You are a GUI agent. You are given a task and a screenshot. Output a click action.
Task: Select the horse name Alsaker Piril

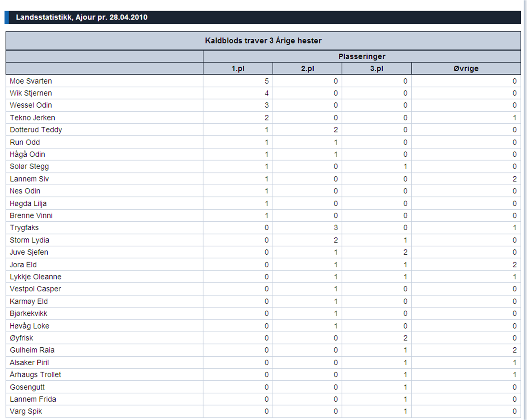29,362
